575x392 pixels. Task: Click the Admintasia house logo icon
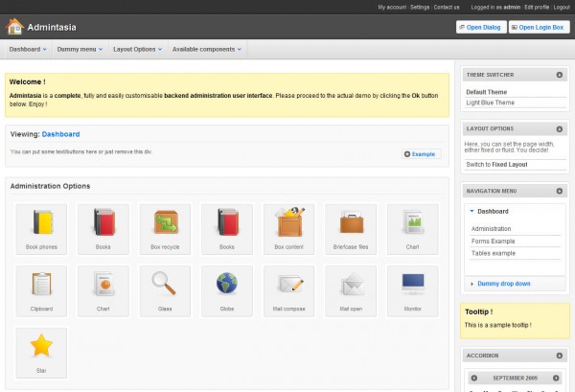pos(14,27)
